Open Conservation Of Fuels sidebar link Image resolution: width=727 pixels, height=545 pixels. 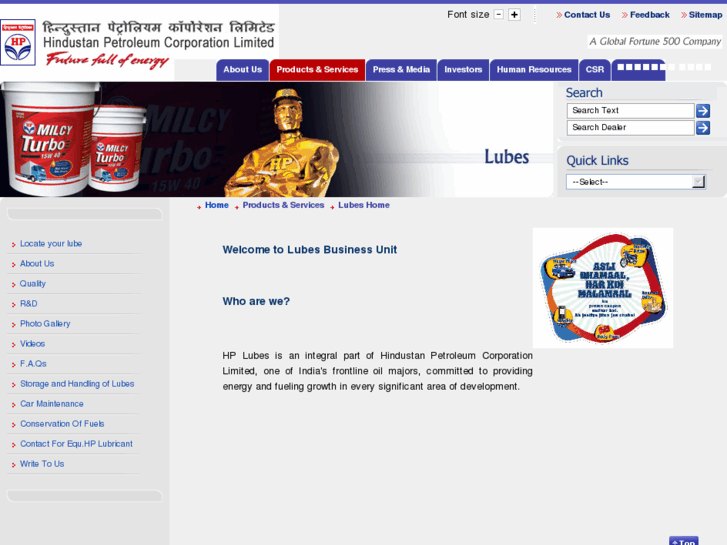click(62, 423)
